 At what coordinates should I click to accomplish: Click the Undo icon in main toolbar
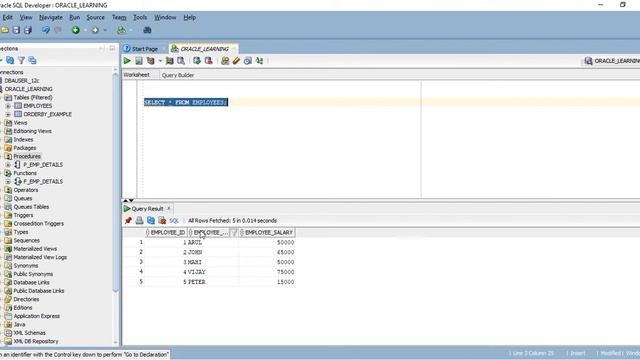click(46, 30)
